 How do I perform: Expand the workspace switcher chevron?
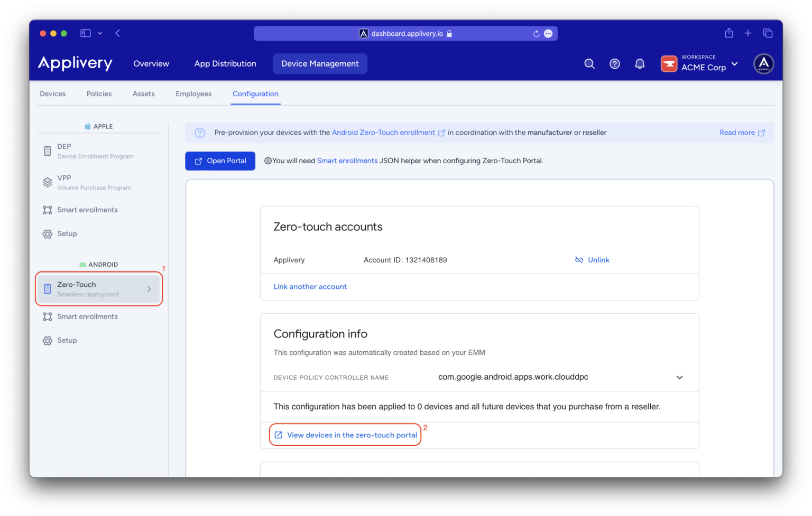point(735,64)
